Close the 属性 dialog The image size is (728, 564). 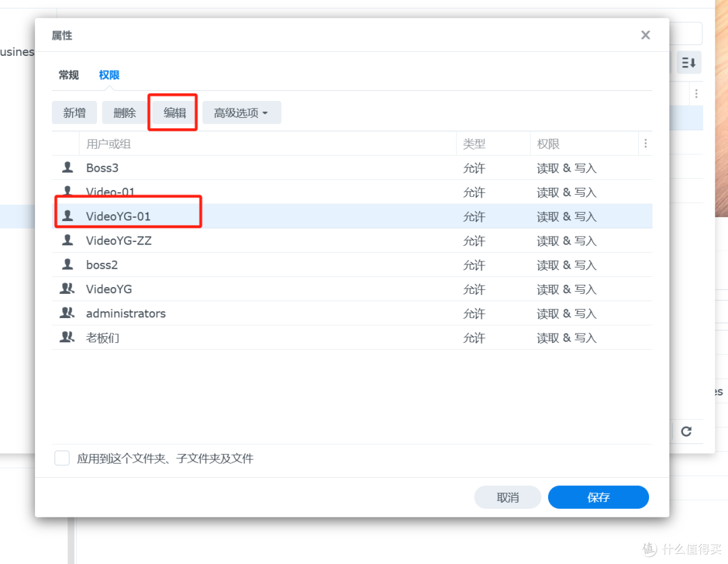click(645, 35)
